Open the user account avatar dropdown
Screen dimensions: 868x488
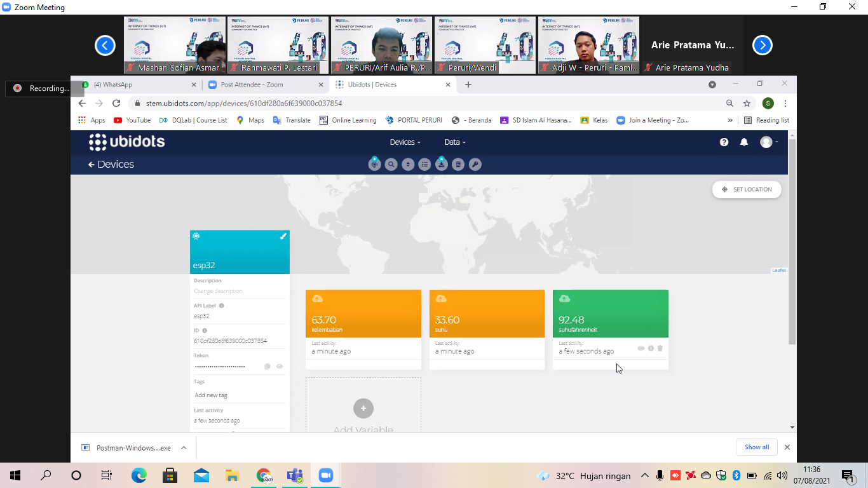pyautogui.click(x=768, y=142)
